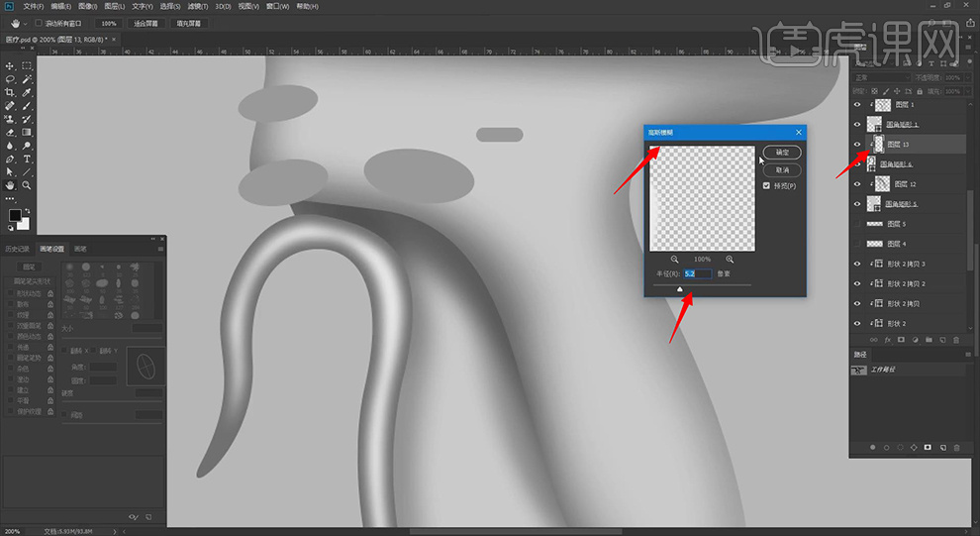
Task: Switch to the 历史记录 tab
Action: pos(18,249)
